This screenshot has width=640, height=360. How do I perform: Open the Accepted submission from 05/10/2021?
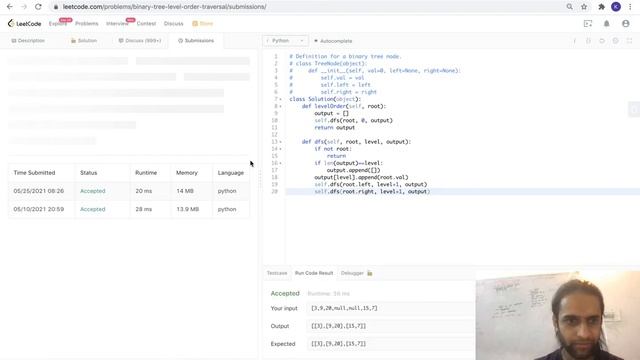[x=93, y=209]
